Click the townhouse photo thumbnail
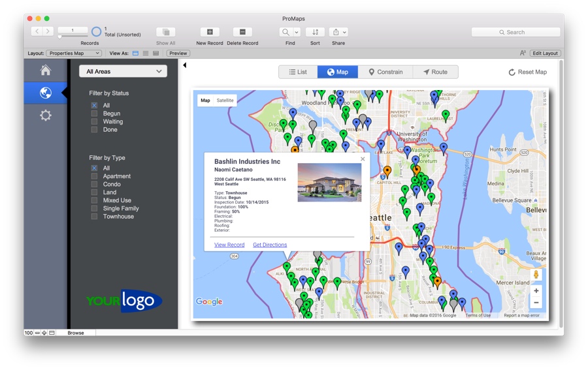This screenshot has height=370, width=588. [330, 182]
